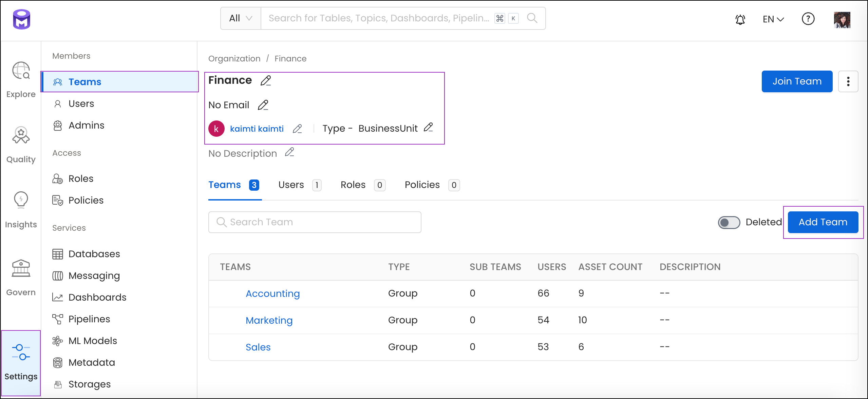
Task: Edit the Finance team name pencil
Action: [266, 81]
